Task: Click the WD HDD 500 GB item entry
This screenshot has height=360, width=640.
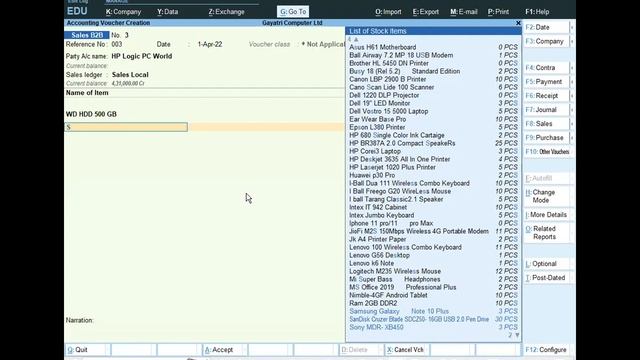Action: coord(91,114)
